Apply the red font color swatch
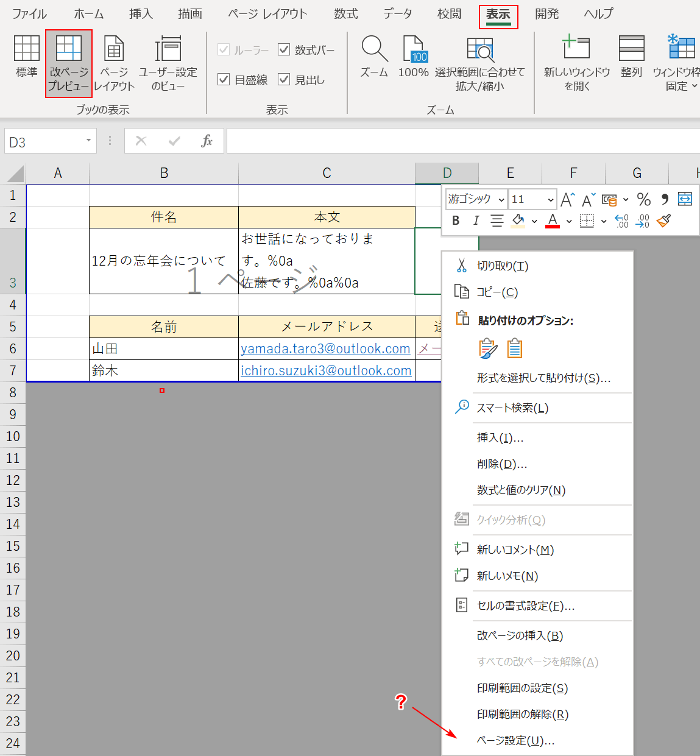The height and width of the screenshot is (756, 700). [x=553, y=221]
